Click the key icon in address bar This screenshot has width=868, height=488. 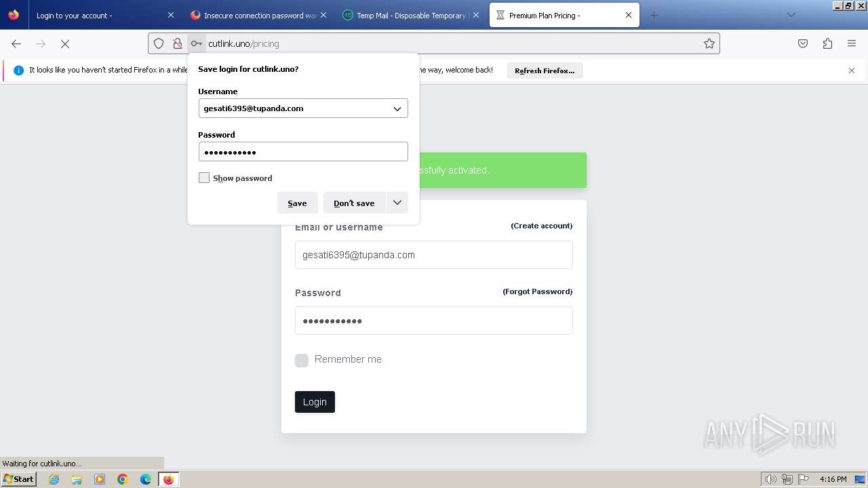pyautogui.click(x=197, y=43)
